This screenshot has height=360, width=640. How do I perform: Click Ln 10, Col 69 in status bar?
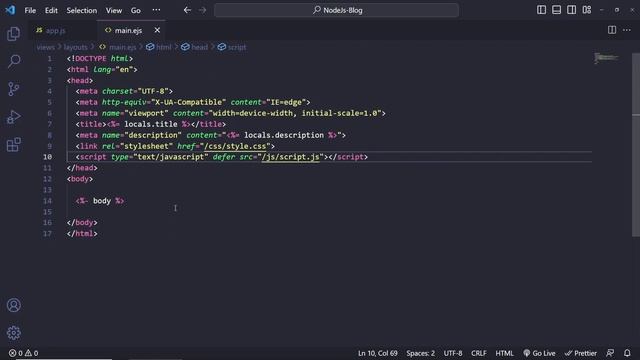[378, 353]
